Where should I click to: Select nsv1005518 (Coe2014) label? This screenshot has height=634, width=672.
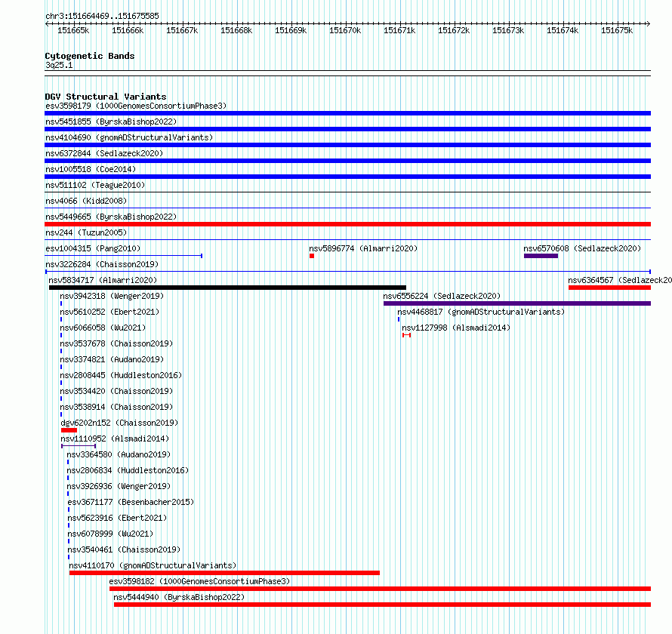click(91, 169)
